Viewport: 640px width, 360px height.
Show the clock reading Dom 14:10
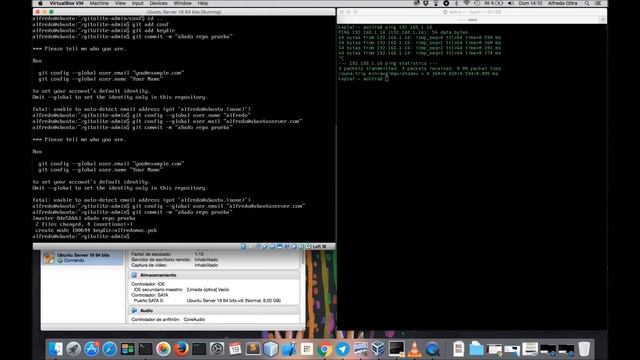pyautogui.click(x=531, y=3)
